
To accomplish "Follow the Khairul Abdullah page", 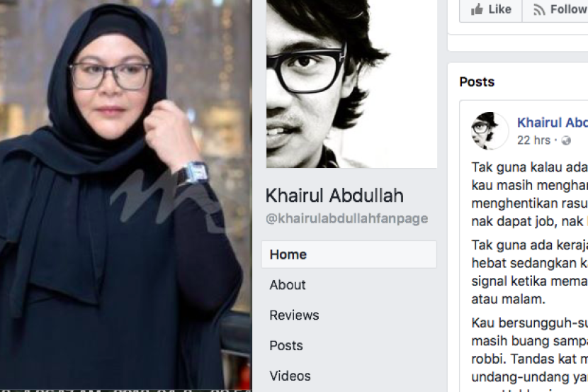I will pyautogui.click(x=555, y=10).
